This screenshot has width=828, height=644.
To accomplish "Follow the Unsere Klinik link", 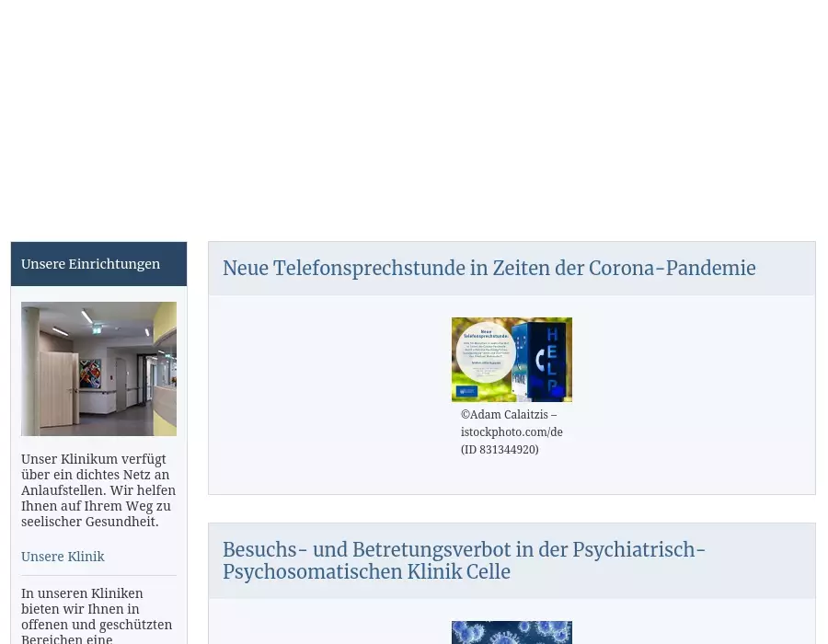I will (x=63, y=557).
